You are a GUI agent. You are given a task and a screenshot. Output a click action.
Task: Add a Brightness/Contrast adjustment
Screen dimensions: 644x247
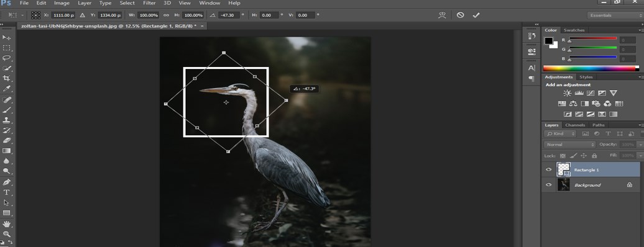[x=567, y=94]
